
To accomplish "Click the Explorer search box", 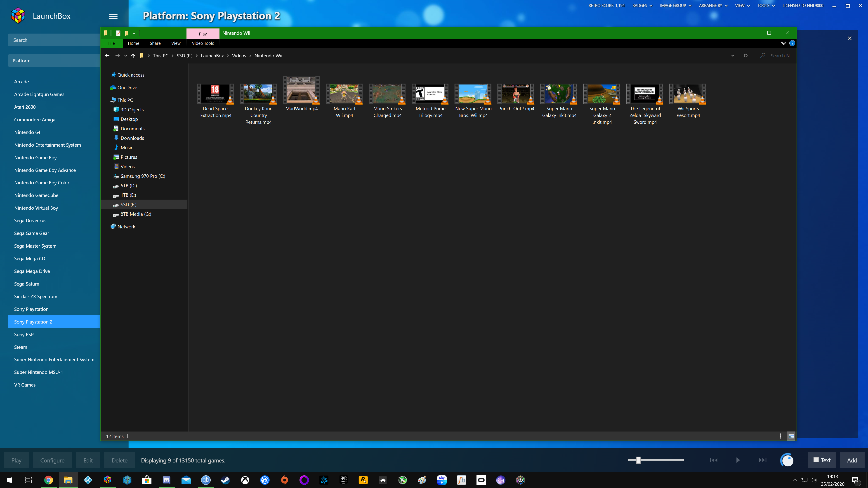I will pos(774,56).
